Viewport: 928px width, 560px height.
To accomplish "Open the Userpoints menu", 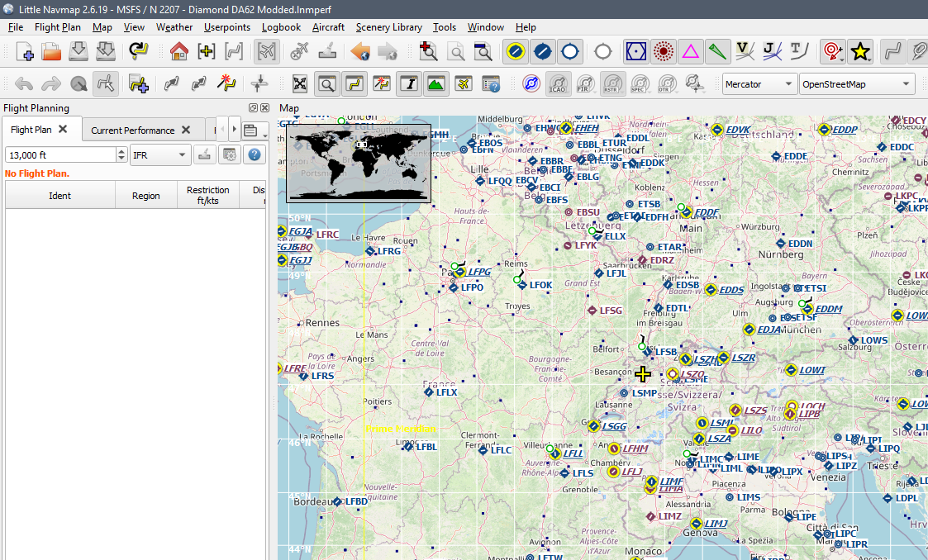I will pos(227,27).
